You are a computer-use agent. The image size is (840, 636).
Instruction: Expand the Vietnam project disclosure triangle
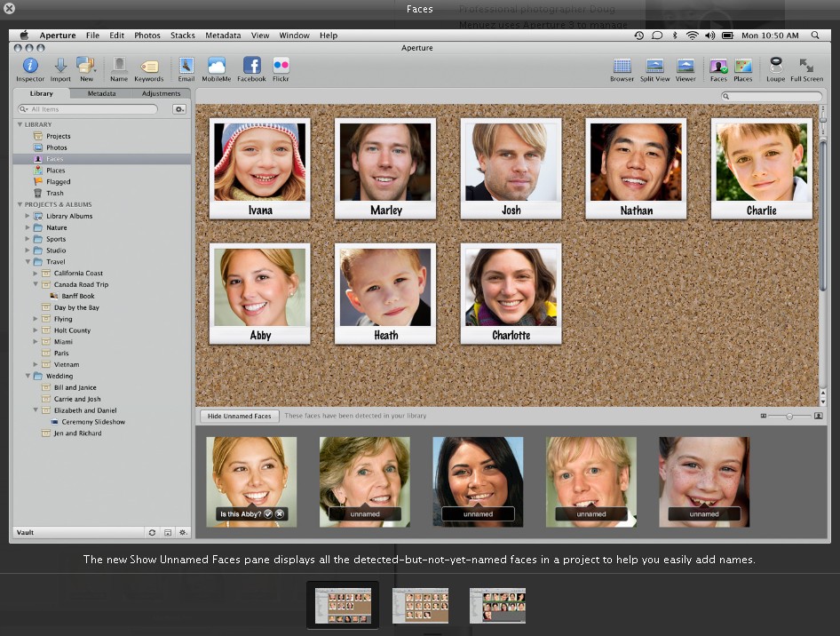[x=36, y=364]
